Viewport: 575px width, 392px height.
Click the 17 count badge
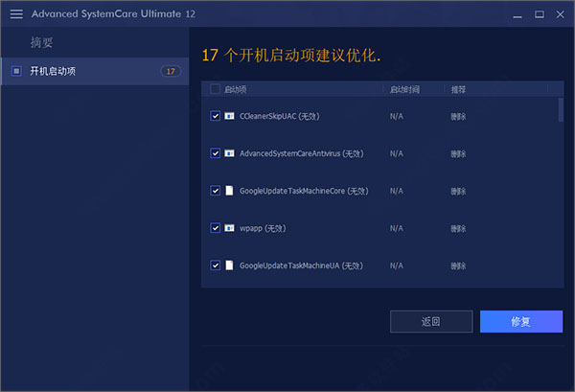(x=171, y=71)
